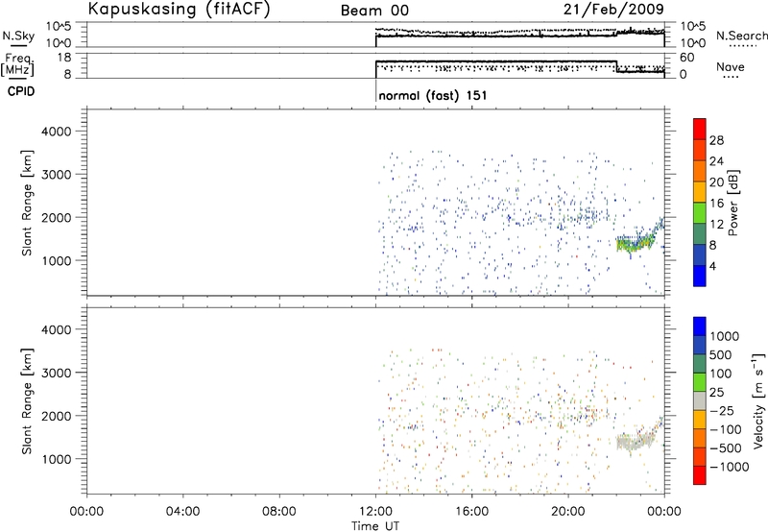This screenshot has height=532, width=768.
Task: Click the 'Power [dB]' color bar title
Action: tap(733, 203)
